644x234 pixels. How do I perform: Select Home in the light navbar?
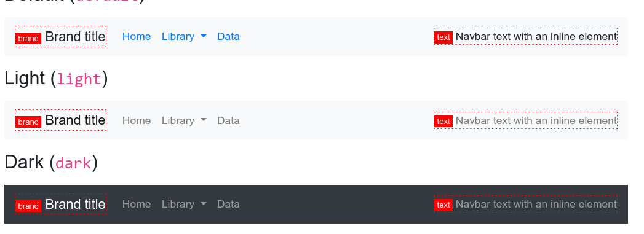click(x=137, y=120)
